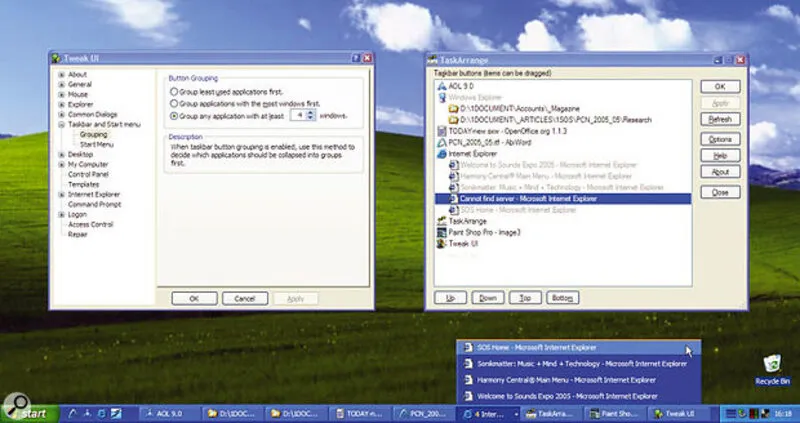Click the TaskArrange window title bar icon

coord(433,60)
